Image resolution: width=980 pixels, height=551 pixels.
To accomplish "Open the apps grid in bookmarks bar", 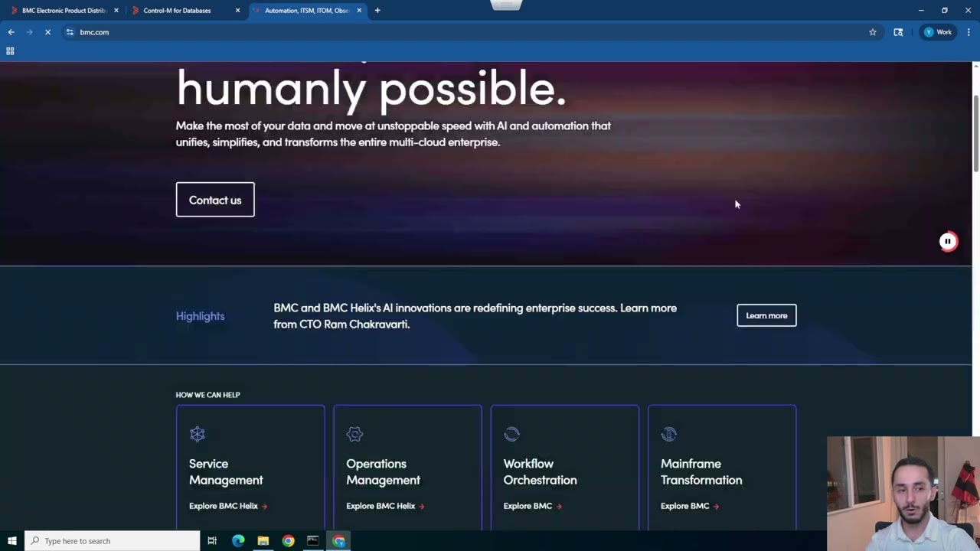I will 10,51.
